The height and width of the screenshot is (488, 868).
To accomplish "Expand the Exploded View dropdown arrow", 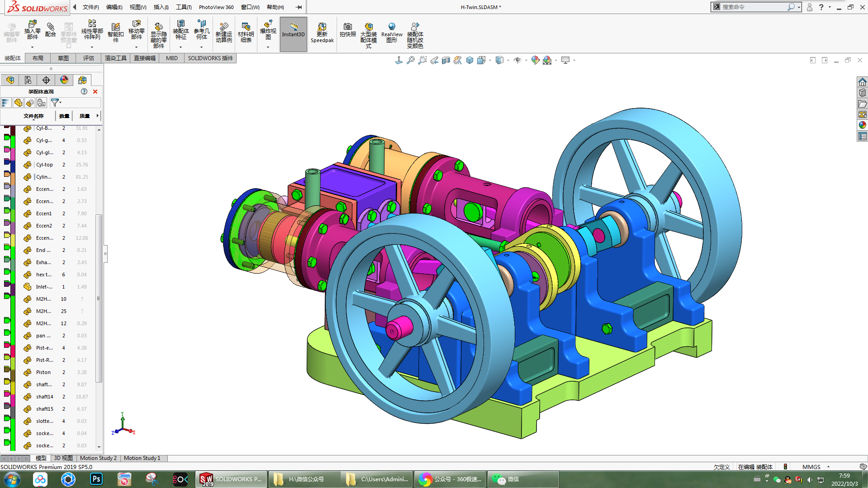I will 268,47.
